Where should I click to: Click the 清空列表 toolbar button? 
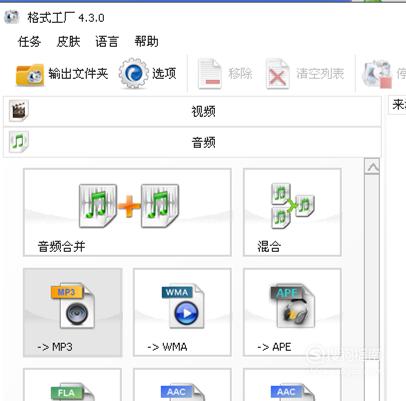305,73
